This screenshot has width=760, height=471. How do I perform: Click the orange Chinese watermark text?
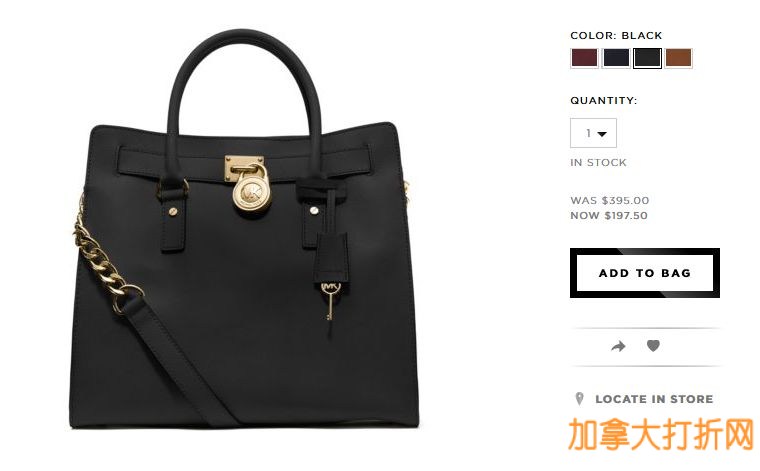pos(661,435)
